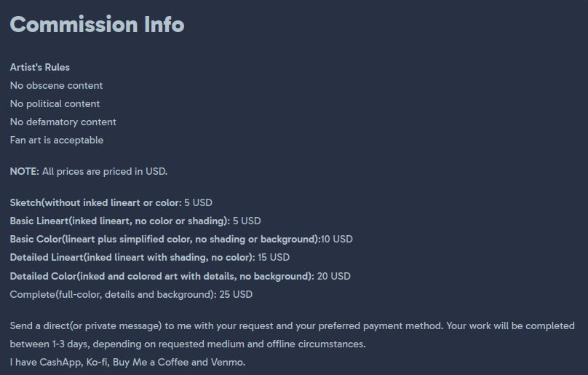Click the Send a direct message sentence

pyautogui.click(x=291, y=325)
